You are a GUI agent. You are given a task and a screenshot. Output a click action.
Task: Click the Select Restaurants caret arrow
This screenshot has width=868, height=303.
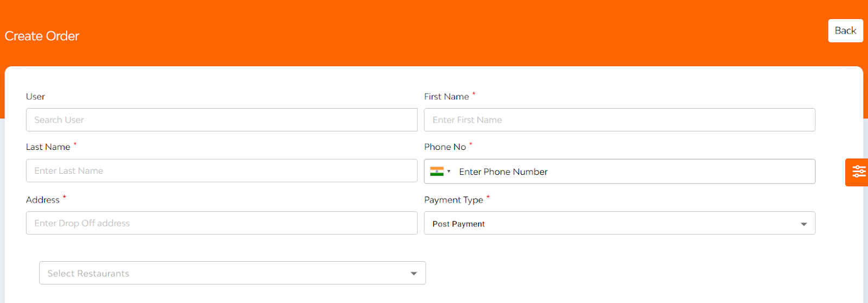(414, 274)
